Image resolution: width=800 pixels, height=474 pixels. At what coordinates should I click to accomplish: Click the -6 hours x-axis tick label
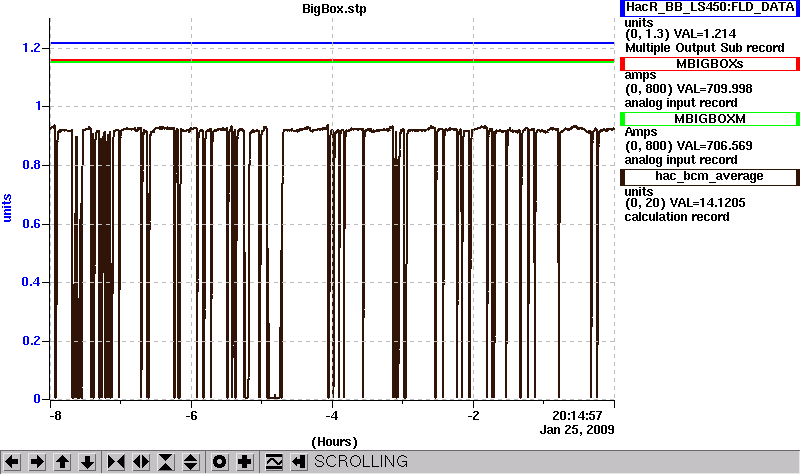tap(191, 416)
